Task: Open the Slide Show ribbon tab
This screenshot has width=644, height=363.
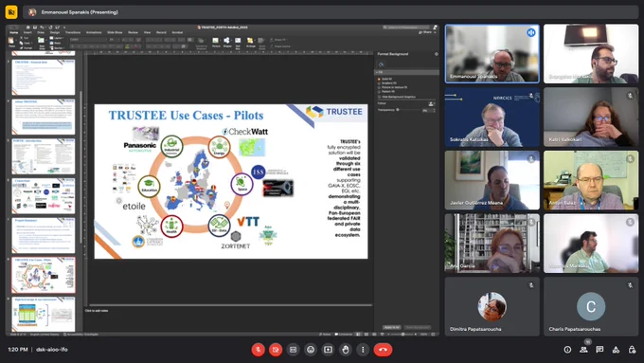Action: [115, 32]
